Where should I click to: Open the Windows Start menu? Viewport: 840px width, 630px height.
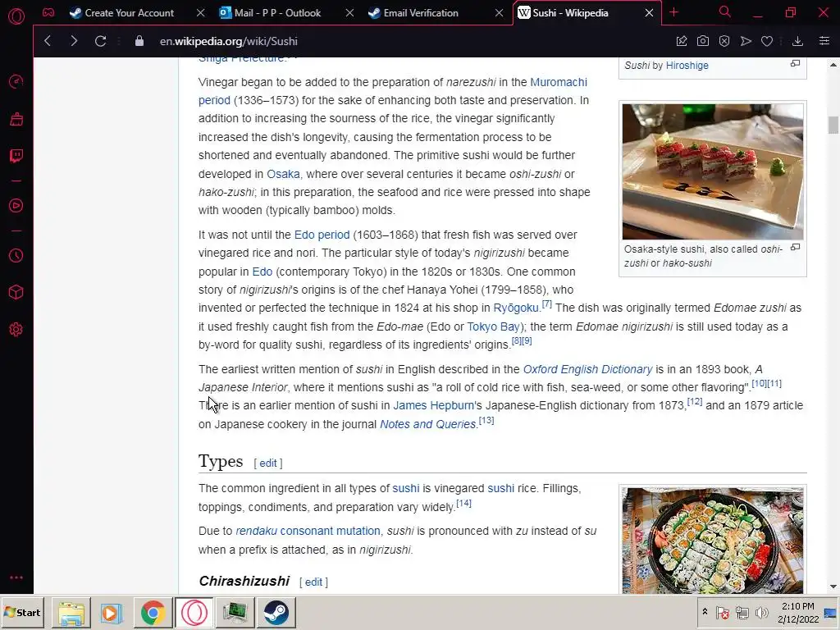coord(22,612)
